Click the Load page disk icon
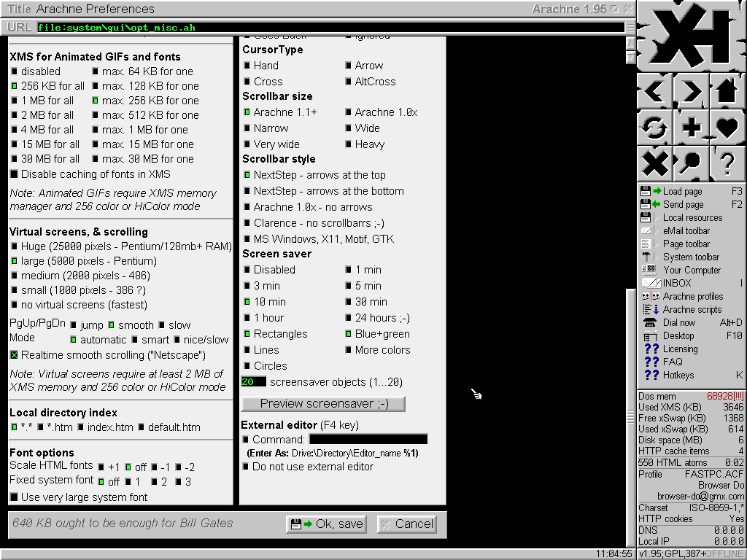The height and width of the screenshot is (560, 747). point(651,191)
